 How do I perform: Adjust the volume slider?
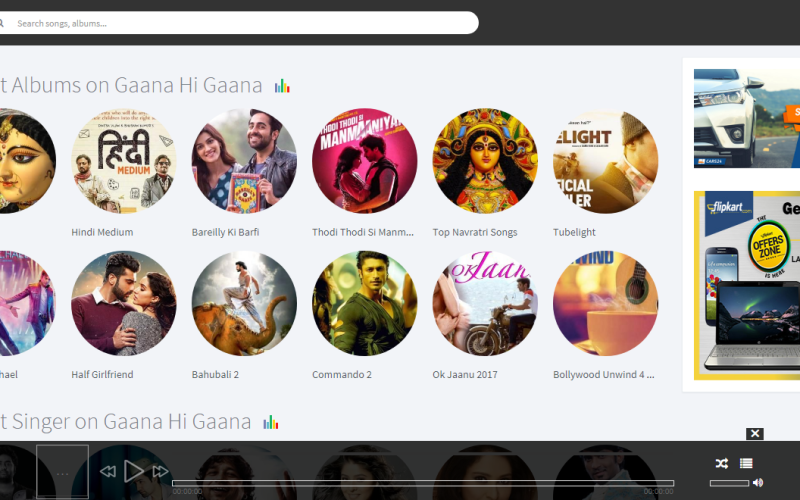coord(729,483)
